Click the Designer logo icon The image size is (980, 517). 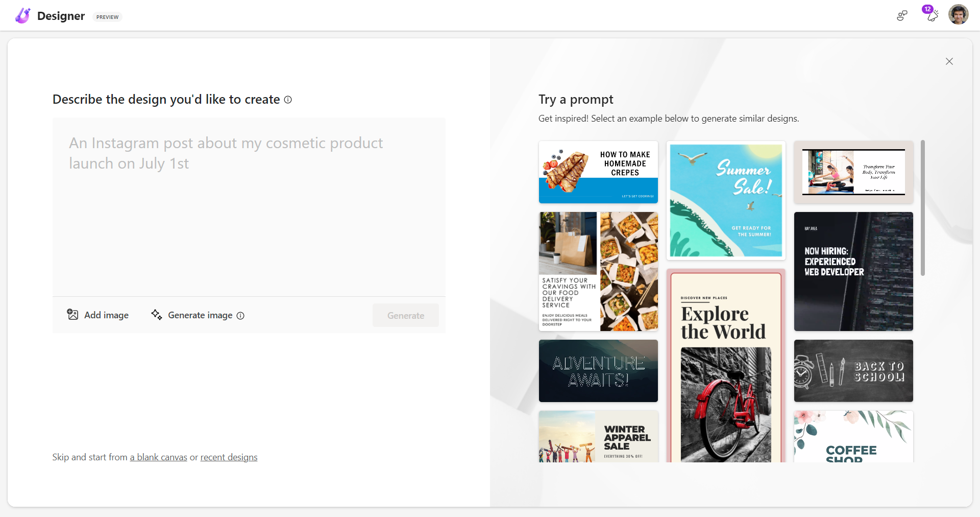click(x=21, y=15)
